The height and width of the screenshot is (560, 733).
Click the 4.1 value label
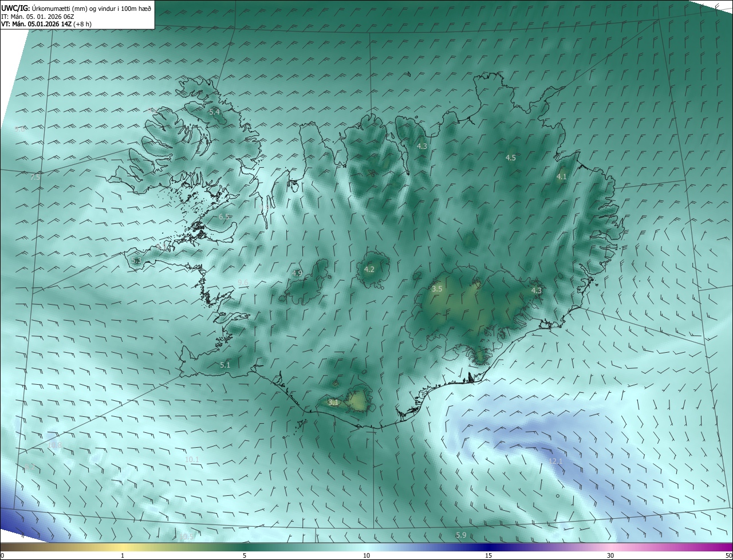pyautogui.click(x=561, y=177)
